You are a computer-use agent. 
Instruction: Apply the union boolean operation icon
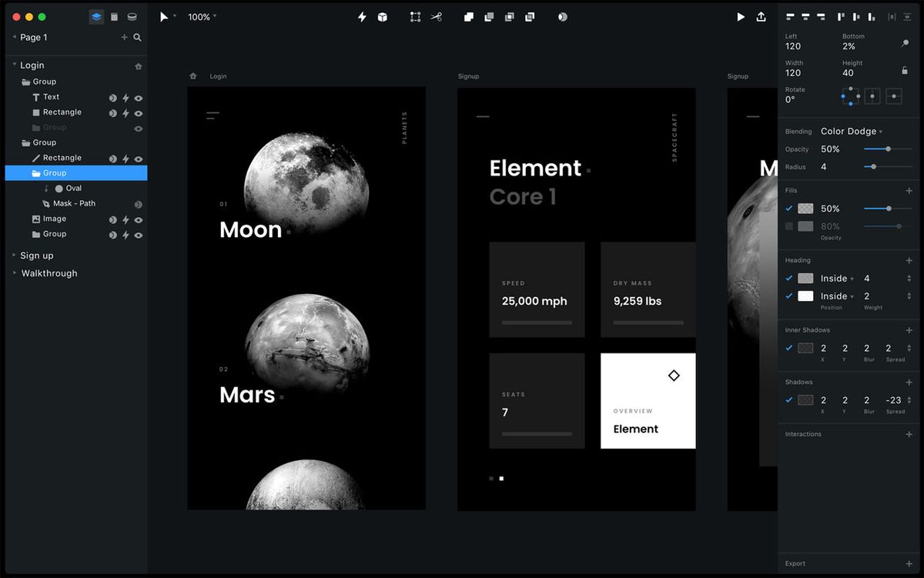(x=468, y=16)
